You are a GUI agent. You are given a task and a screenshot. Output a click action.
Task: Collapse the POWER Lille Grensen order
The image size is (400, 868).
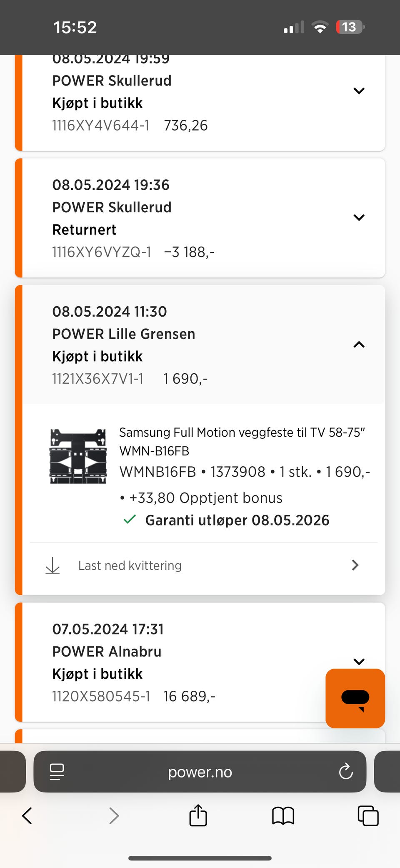click(359, 345)
